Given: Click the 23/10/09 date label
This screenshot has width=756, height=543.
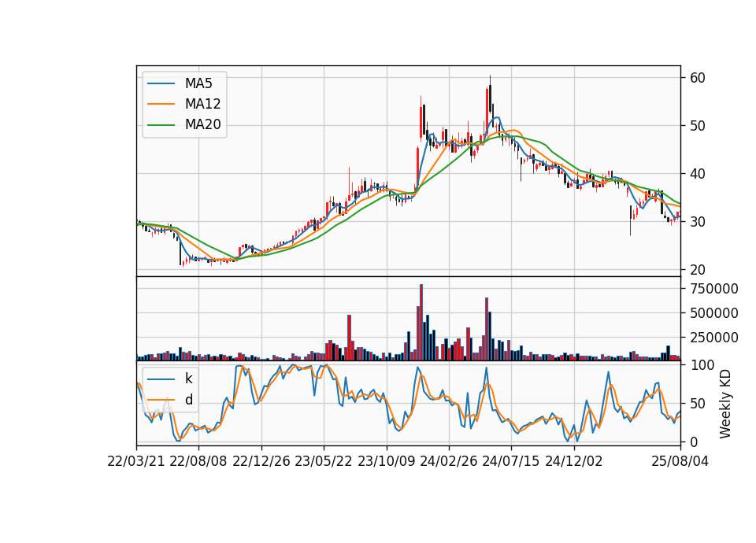Looking at the screenshot, I should [386, 461].
